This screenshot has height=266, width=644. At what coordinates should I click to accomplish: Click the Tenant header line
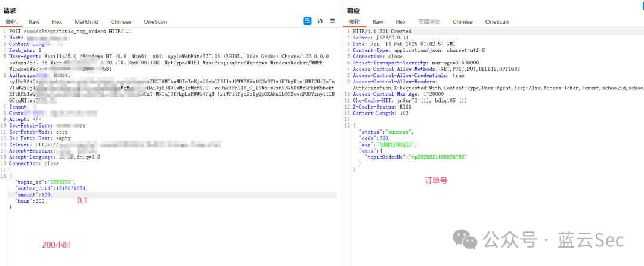pos(18,107)
